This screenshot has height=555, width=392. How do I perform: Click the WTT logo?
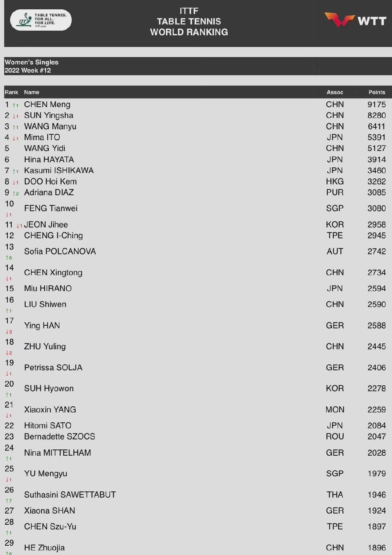(x=355, y=20)
